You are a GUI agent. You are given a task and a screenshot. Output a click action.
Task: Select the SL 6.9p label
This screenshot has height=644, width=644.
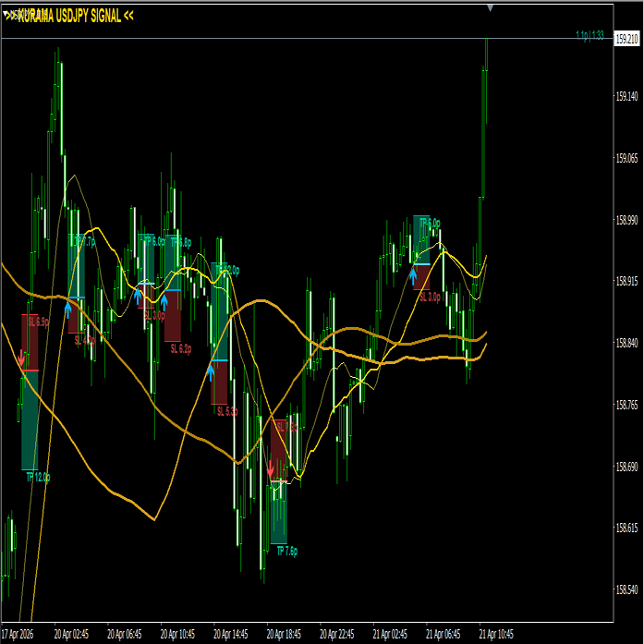click(x=39, y=322)
